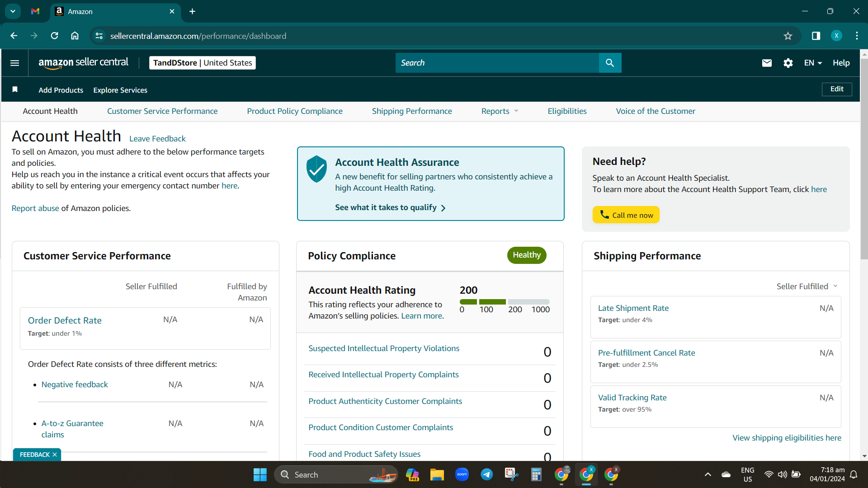
Task: Click the bookmark flag icon beside Add Products
Action: pyautogui.click(x=15, y=89)
